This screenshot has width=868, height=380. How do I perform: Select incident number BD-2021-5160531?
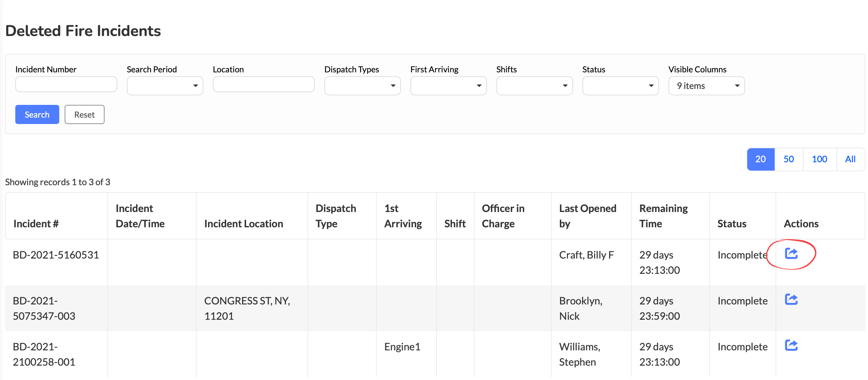click(56, 255)
